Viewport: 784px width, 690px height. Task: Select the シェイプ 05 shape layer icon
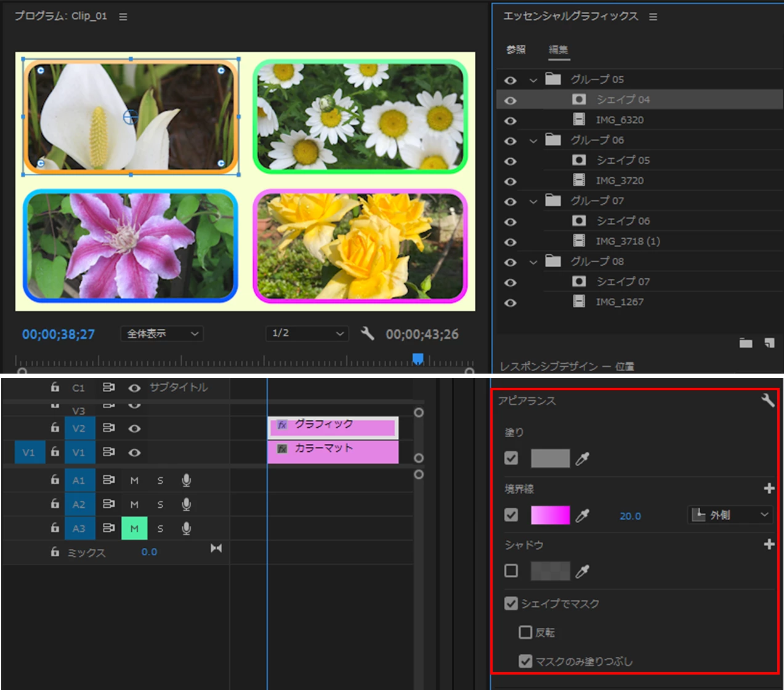click(579, 159)
